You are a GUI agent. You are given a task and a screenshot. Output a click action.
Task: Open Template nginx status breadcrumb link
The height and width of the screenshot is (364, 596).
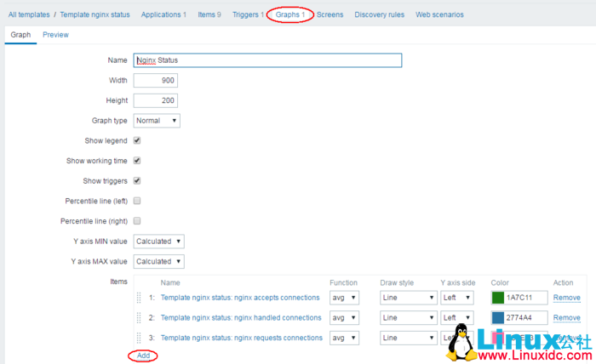coord(95,14)
